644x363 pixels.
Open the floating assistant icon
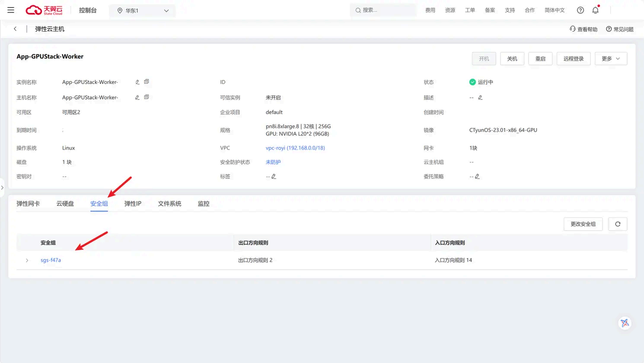click(x=625, y=323)
